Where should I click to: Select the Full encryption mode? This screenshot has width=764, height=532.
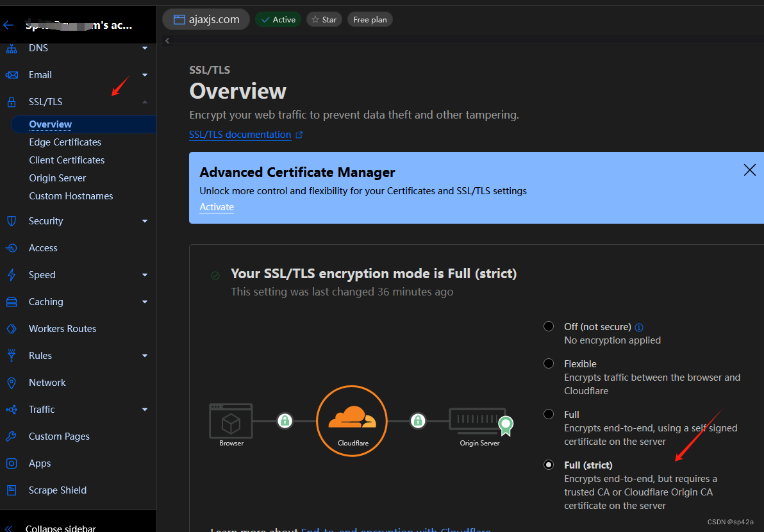point(549,414)
